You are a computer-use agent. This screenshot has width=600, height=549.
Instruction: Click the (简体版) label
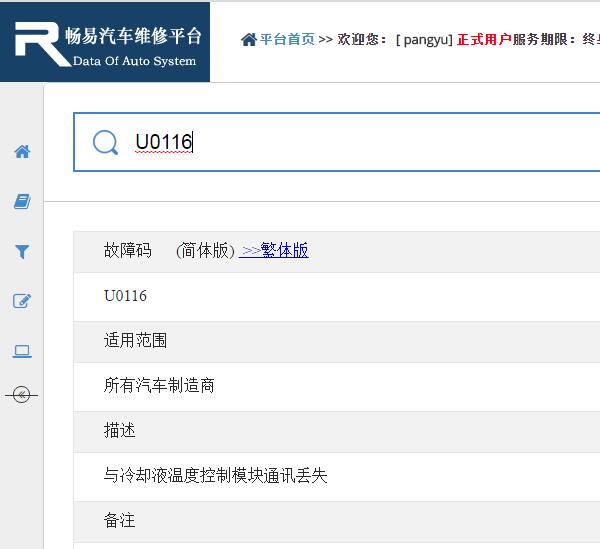205,251
